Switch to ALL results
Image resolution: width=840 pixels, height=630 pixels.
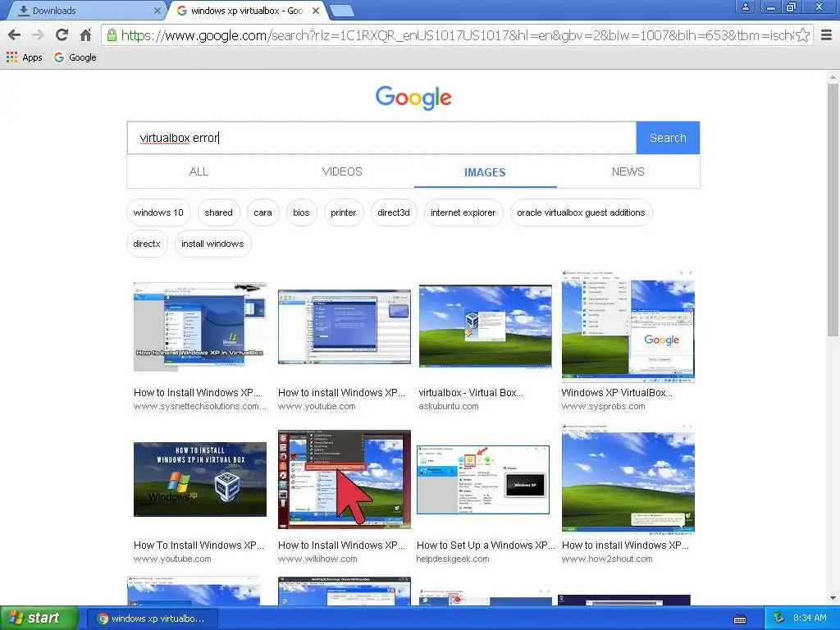(x=199, y=172)
